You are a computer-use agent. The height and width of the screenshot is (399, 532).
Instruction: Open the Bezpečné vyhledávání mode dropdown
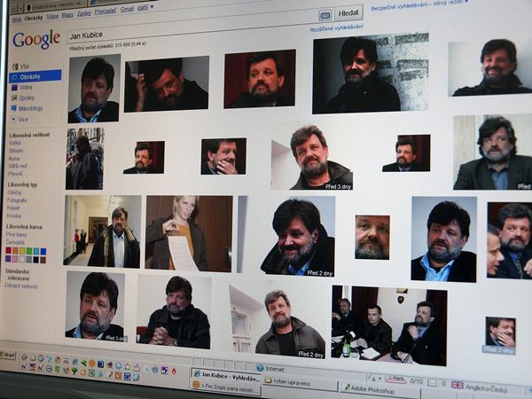coord(419,5)
